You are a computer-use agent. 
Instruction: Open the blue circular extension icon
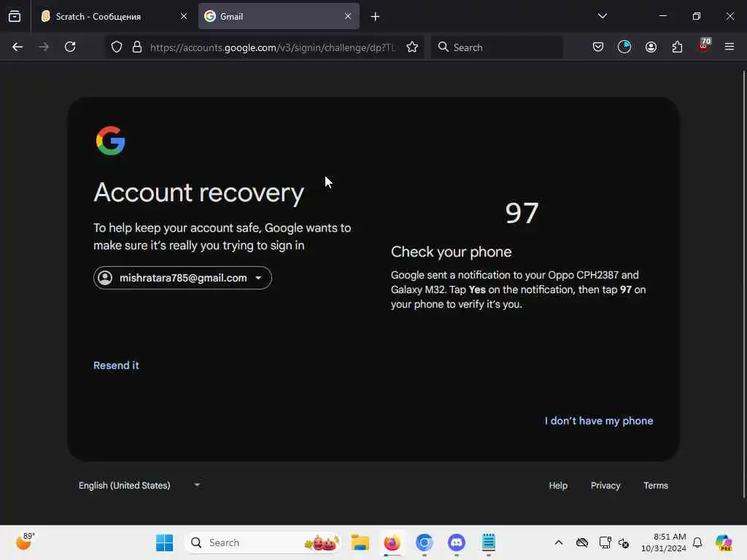pos(624,47)
